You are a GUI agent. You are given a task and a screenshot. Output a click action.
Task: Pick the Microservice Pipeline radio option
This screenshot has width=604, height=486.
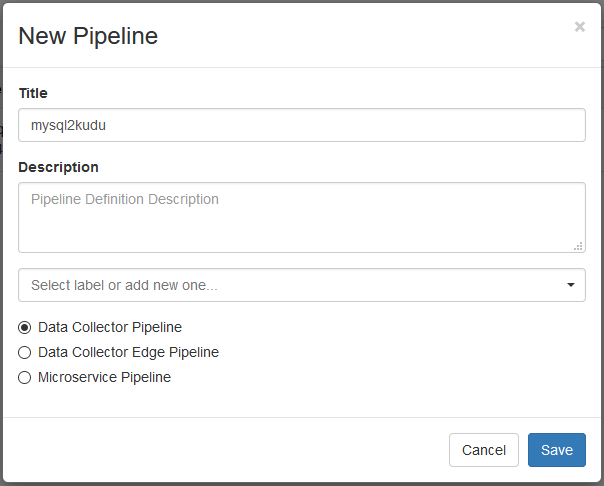(25, 377)
